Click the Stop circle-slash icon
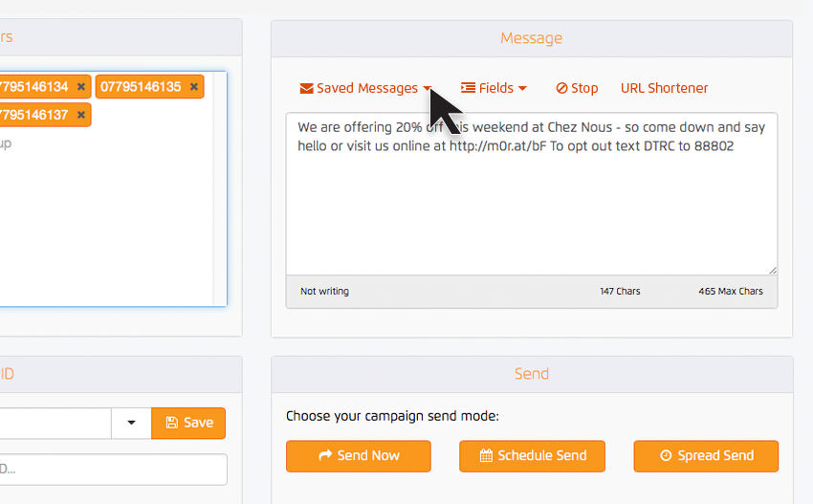 [561, 88]
